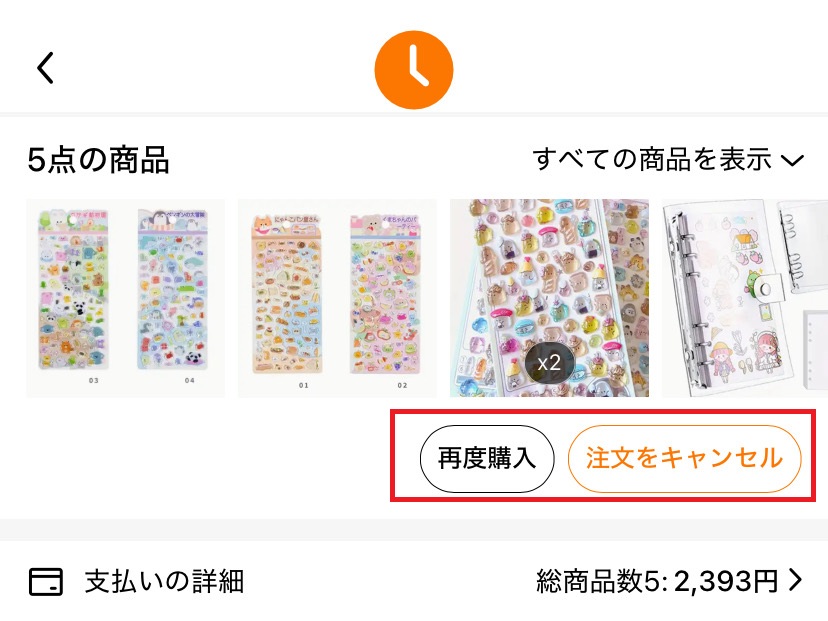The image size is (828, 621).
Task: Tap the 5点の商品 heading
Action: click(98, 160)
